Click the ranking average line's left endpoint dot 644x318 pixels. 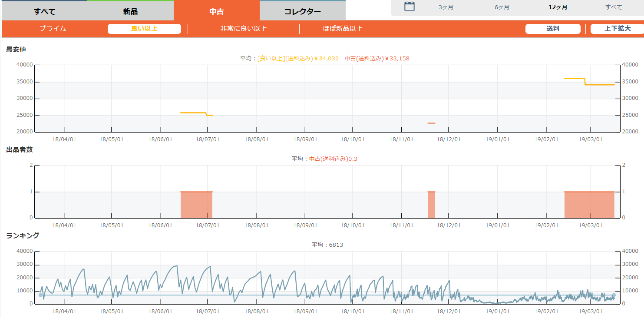click(40, 295)
